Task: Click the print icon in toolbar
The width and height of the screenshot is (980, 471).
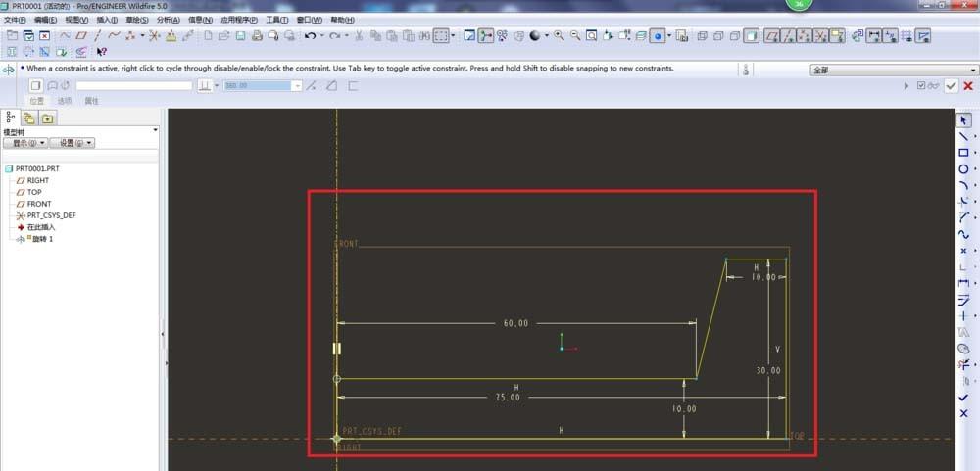Action: (257, 36)
